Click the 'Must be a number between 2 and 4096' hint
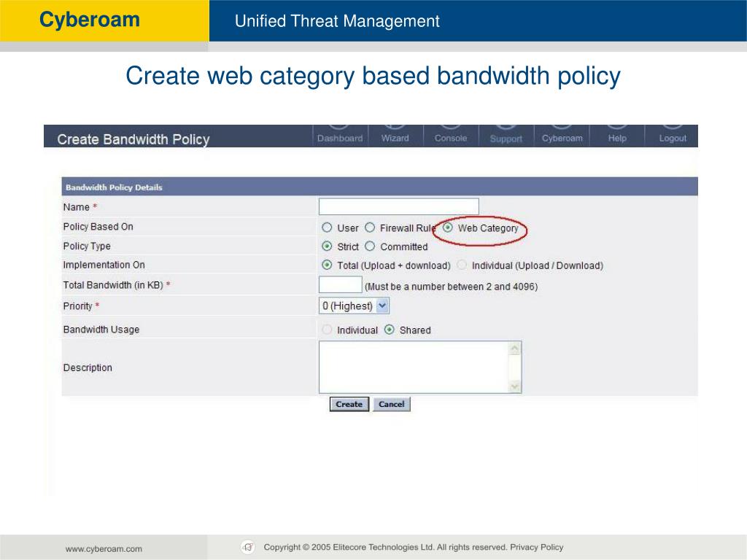747x560 pixels. pyautogui.click(x=451, y=287)
